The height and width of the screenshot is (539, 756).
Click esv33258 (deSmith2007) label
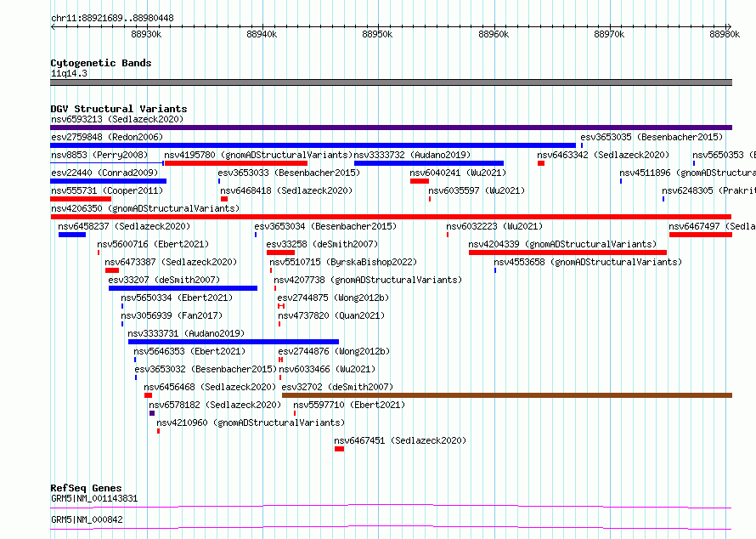pyautogui.click(x=322, y=244)
